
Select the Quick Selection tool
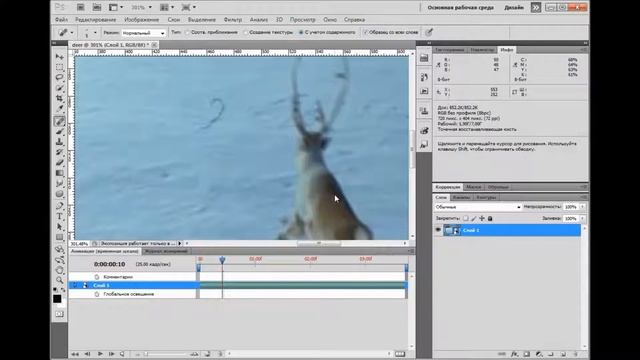click(60, 88)
